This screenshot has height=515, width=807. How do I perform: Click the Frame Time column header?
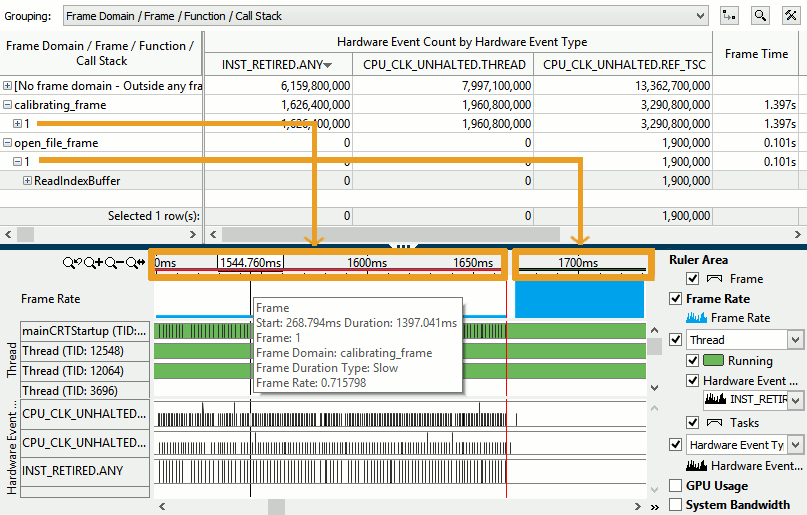(x=756, y=54)
